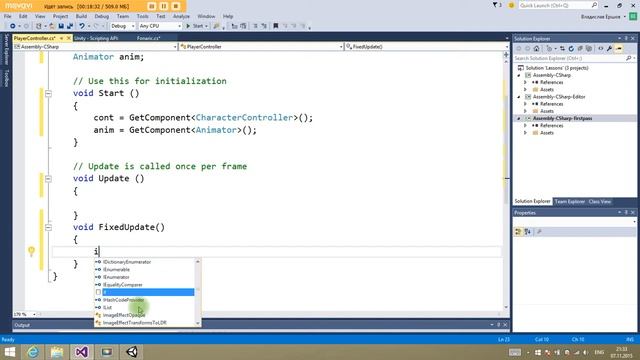Click the yellow feedback smiley icon
This screenshot has height=360, width=640.
[x=511, y=5]
